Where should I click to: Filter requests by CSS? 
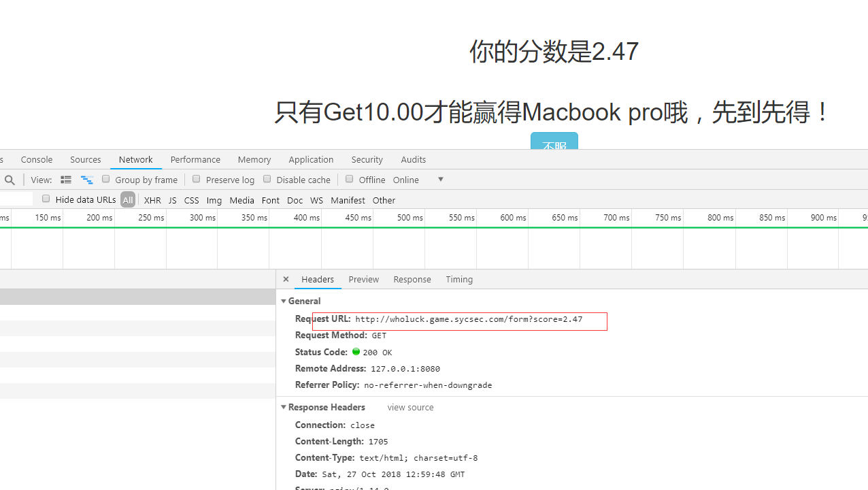192,200
